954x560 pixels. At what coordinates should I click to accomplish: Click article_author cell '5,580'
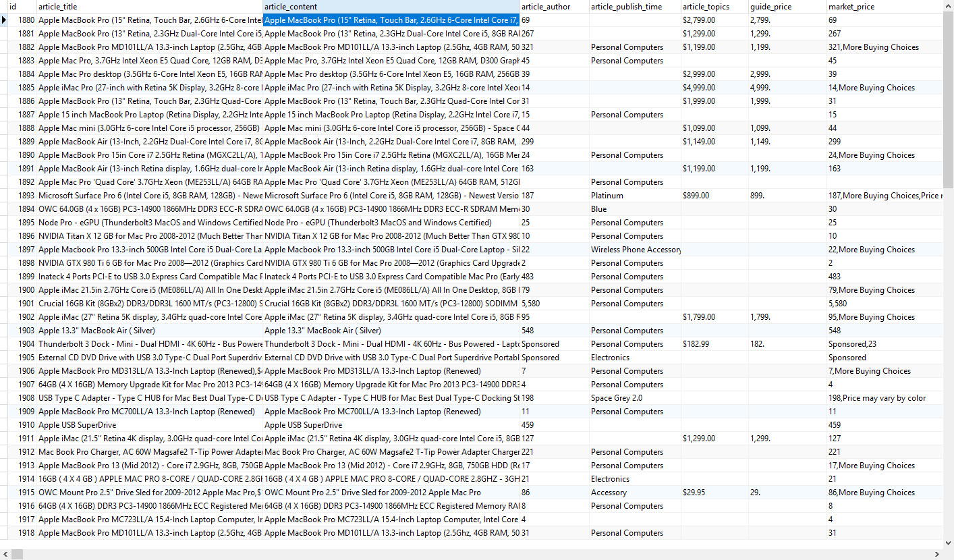pyautogui.click(x=555, y=304)
